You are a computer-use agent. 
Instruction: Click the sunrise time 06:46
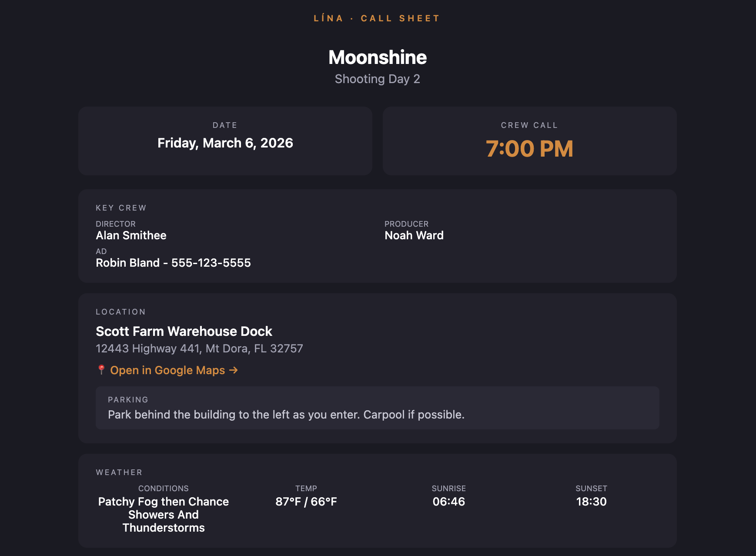point(448,502)
